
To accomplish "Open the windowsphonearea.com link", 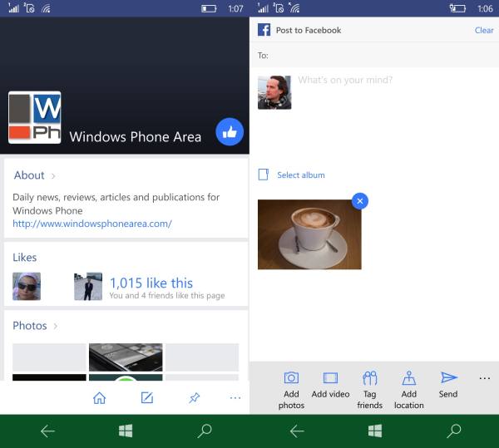I will pyautogui.click(x=92, y=224).
